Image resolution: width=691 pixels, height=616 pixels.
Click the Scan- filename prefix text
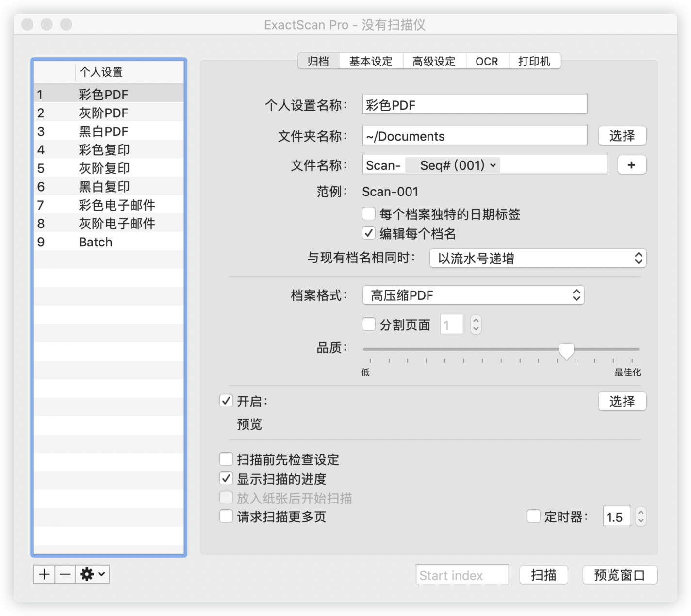(383, 165)
